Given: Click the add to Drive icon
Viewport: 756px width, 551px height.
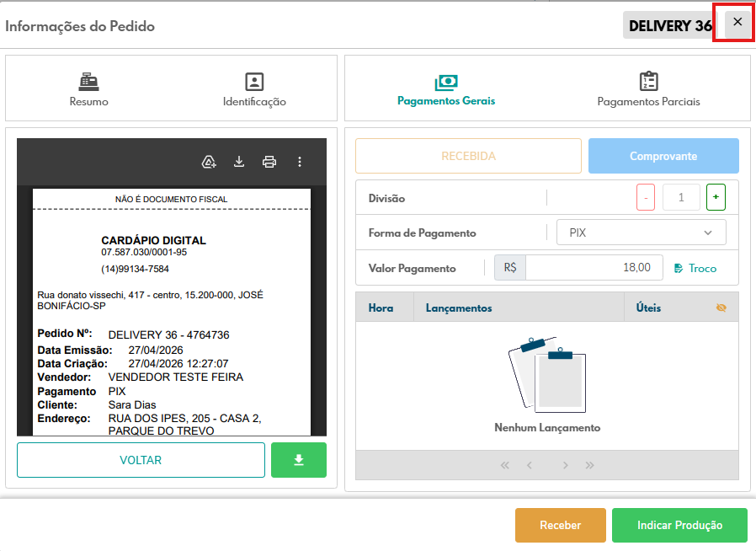Looking at the screenshot, I should [x=210, y=162].
